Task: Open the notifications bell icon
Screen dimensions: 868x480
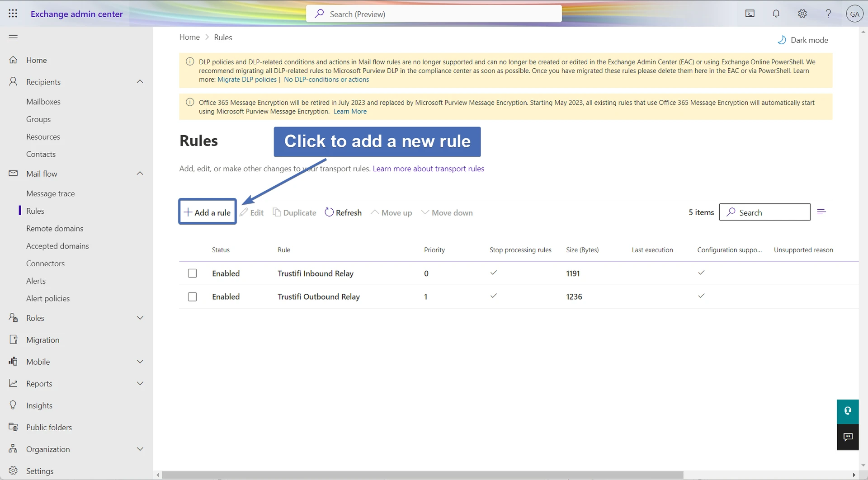Action: [776, 14]
